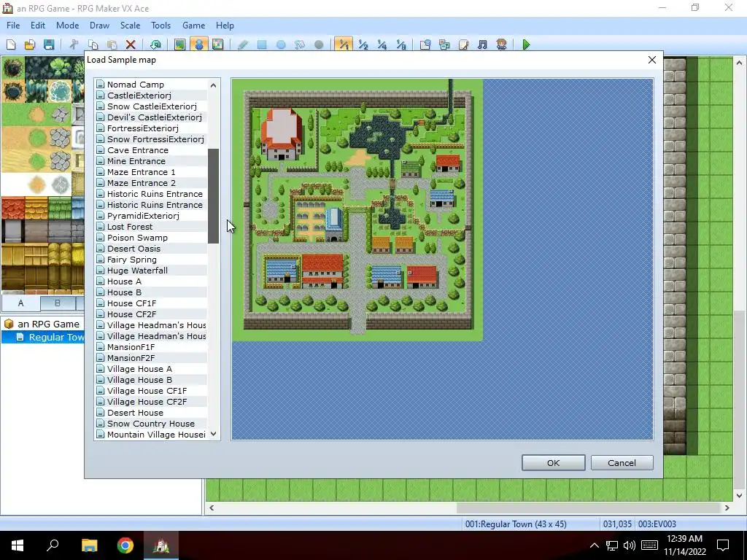Screen dimensions: 747x560
Task: Confirm sample map with OK button
Action: point(553,463)
